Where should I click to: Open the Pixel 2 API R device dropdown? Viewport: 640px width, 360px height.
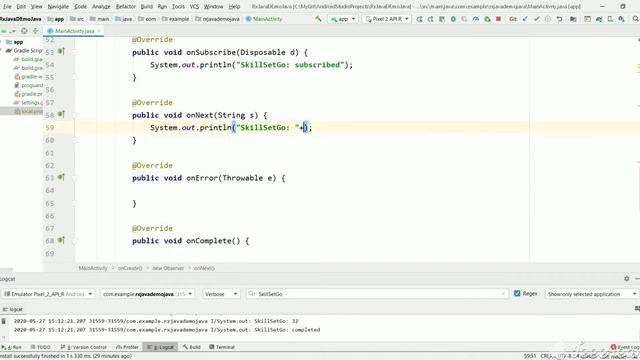pyautogui.click(x=386, y=19)
